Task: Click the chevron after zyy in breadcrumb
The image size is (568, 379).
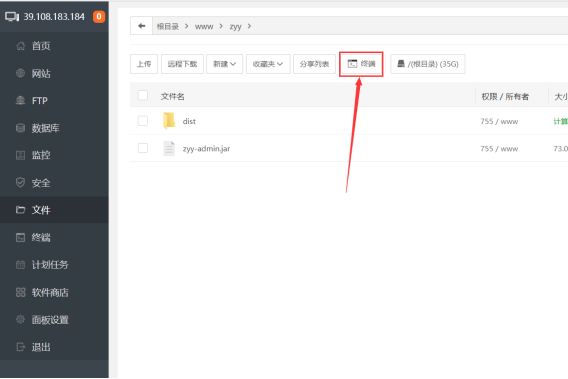Action: click(249, 26)
